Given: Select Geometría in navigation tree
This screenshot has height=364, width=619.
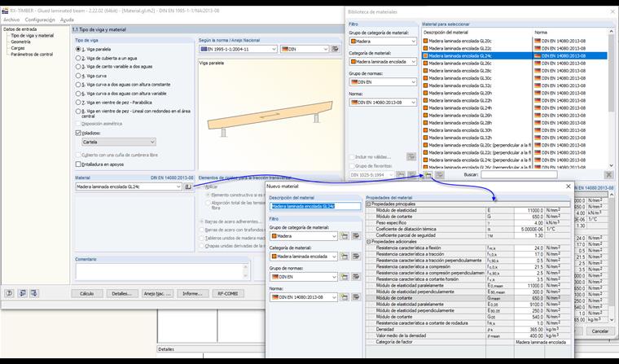Looking at the screenshot, I should coord(20,42).
